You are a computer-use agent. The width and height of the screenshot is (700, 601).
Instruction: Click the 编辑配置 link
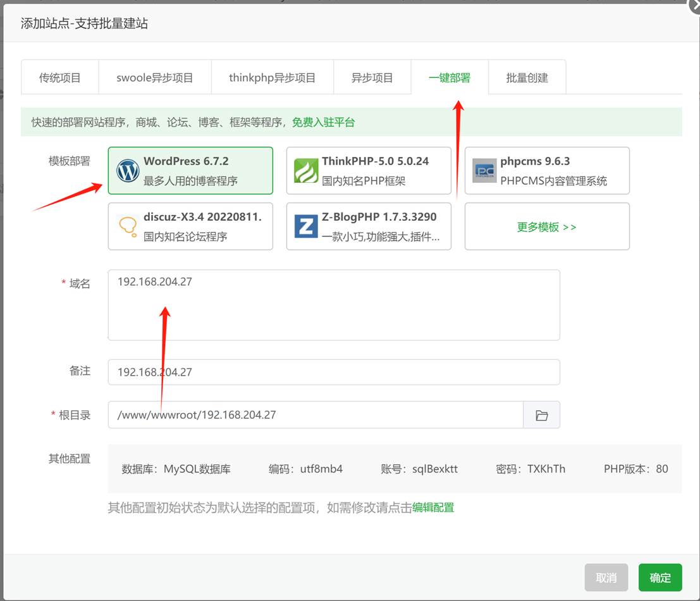tap(433, 507)
